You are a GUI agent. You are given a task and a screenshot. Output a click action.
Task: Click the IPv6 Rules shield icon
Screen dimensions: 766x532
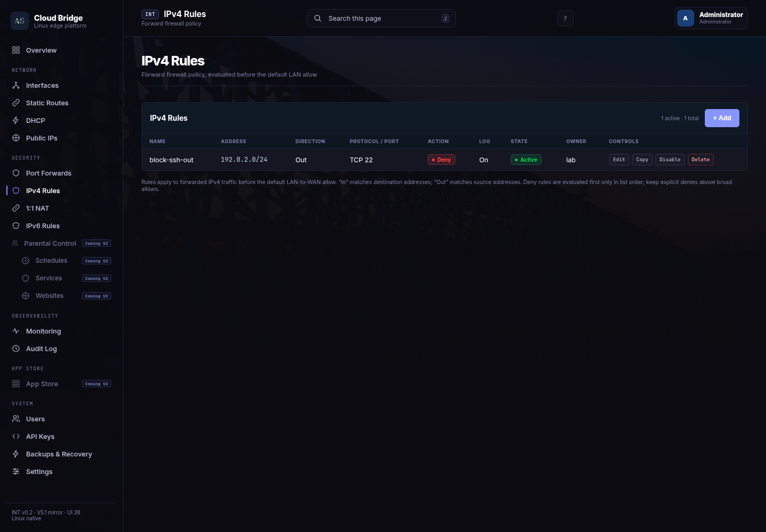pos(16,226)
